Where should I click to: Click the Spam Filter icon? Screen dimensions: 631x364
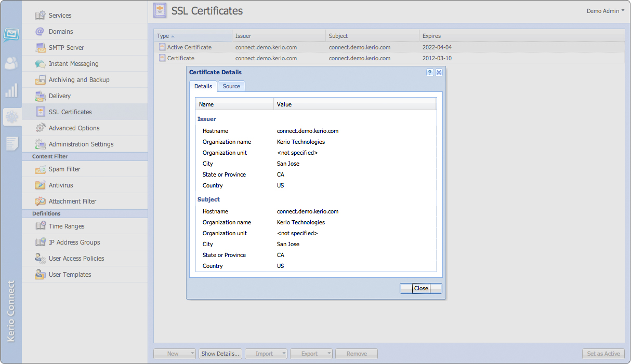click(40, 169)
